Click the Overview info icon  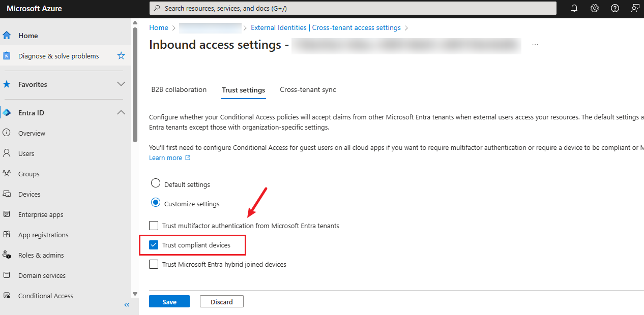(x=7, y=133)
